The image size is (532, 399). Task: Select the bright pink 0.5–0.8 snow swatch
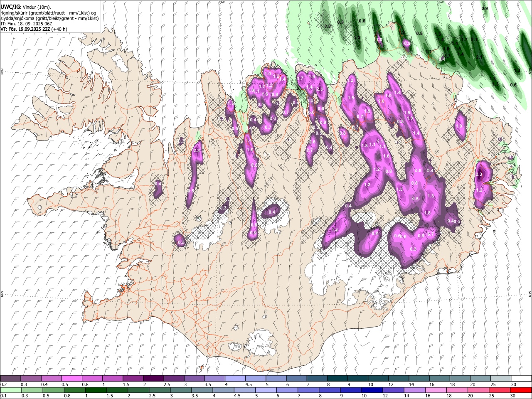click(x=72, y=378)
